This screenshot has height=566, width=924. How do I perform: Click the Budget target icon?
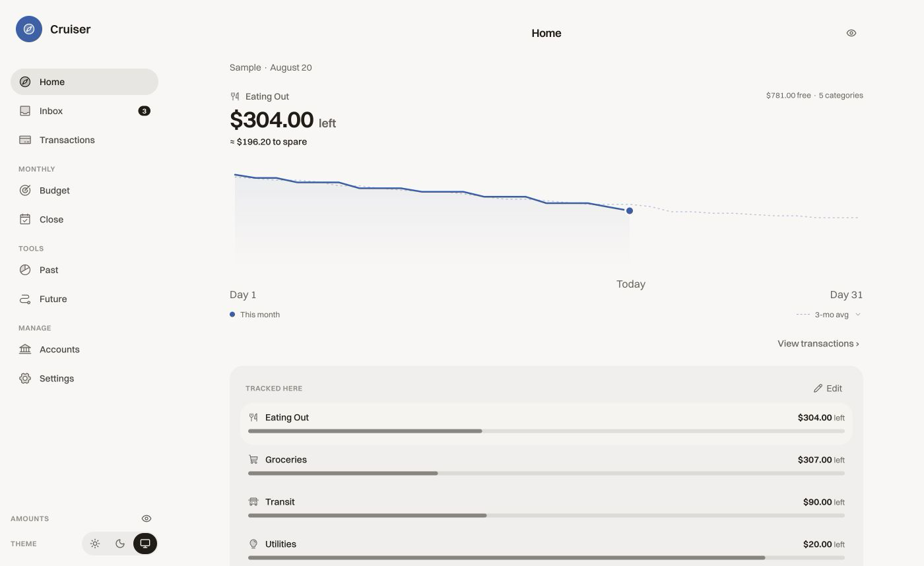pos(25,191)
